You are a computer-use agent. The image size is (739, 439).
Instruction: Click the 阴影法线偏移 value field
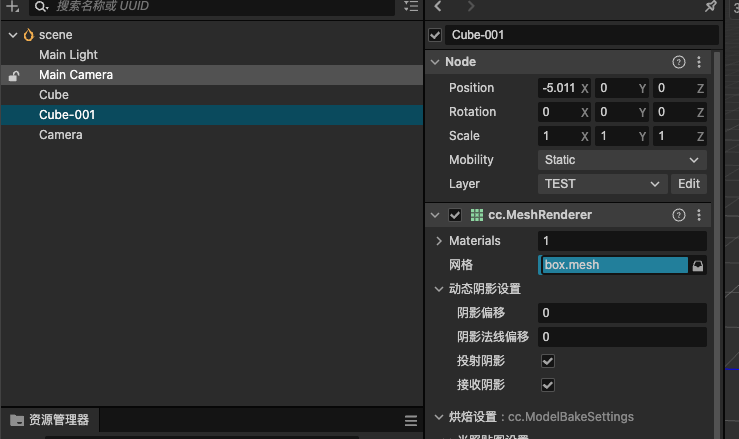click(x=622, y=337)
